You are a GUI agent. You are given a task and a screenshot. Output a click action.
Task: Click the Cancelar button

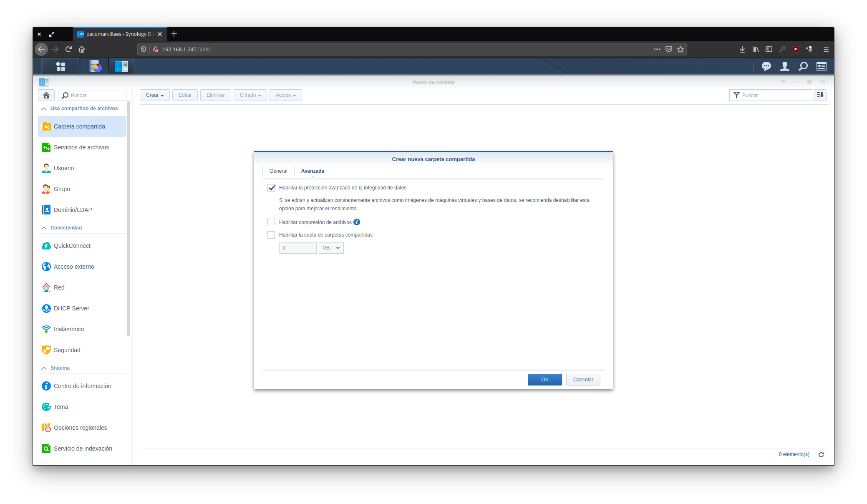(583, 380)
